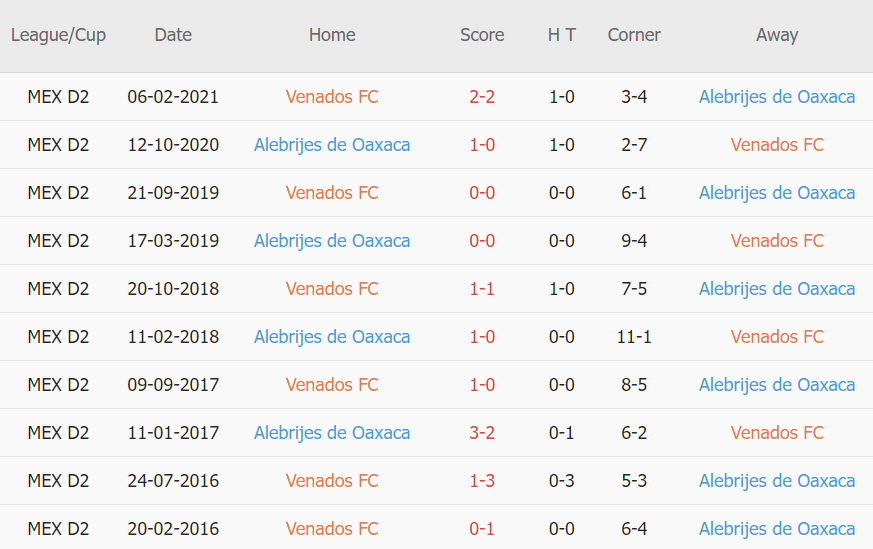The image size is (873, 549).
Task: Open away team Venados FC on 11-02-2018
Action: click(777, 337)
